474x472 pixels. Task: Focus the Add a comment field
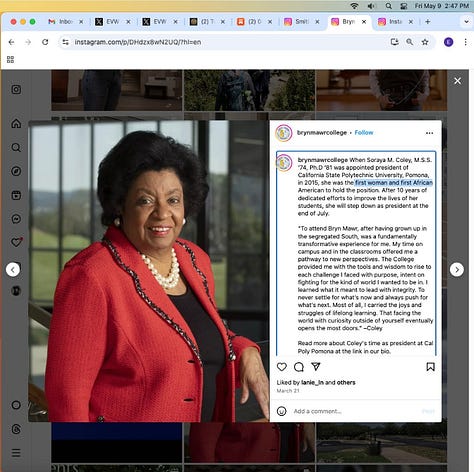point(355,411)
